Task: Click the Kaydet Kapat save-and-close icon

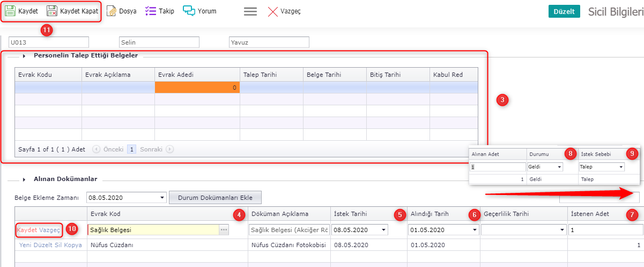Action: click(52, 11)
